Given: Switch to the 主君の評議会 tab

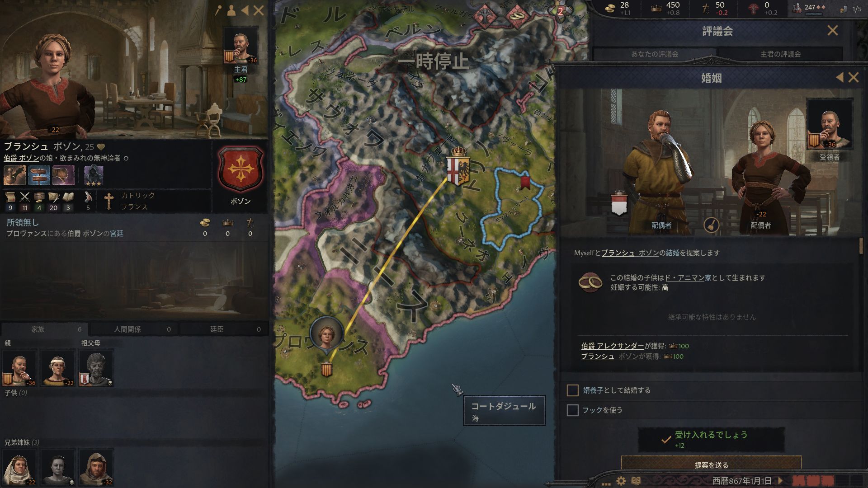Looking at the screenshot, I should tap(780, 54).
